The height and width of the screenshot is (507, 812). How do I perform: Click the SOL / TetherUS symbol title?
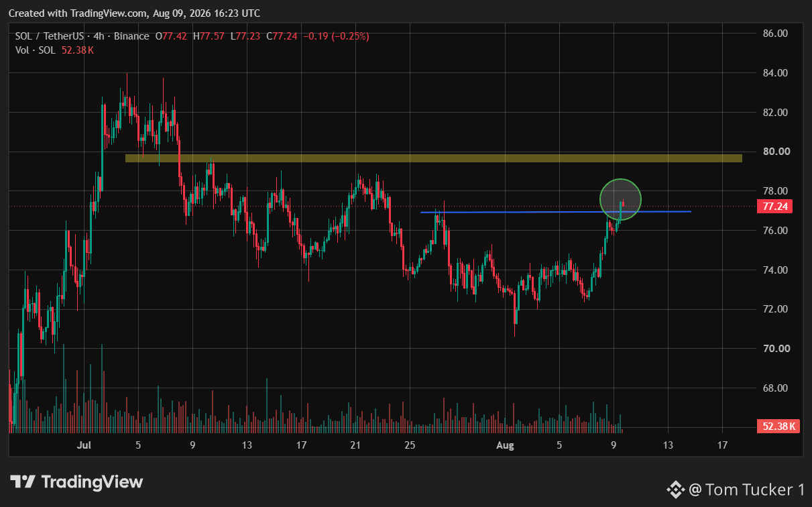[x=50, y=36]
